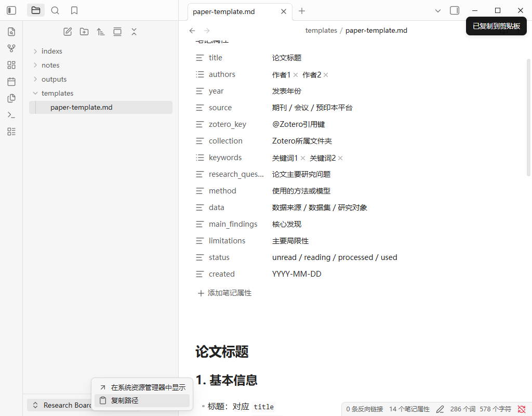Open the file explorer tab

click(36, 10)
